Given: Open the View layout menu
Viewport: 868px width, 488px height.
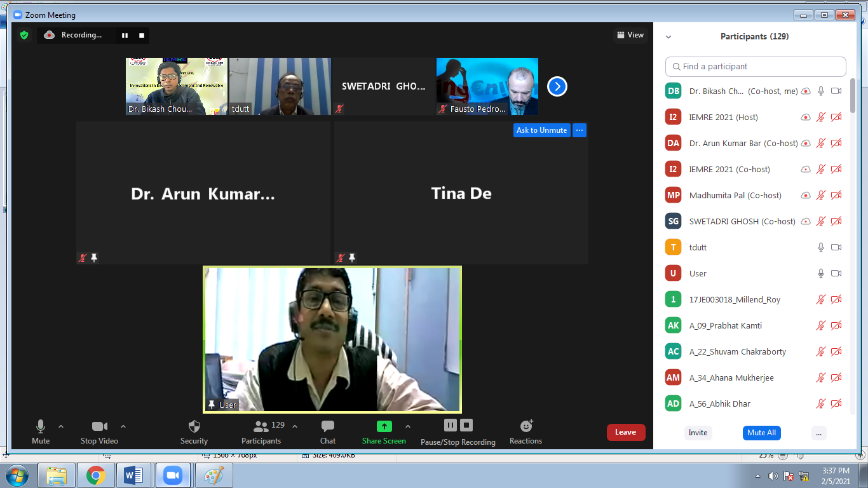Looking at the screenshot, I should pyautogui.click(x=630, y=35).
